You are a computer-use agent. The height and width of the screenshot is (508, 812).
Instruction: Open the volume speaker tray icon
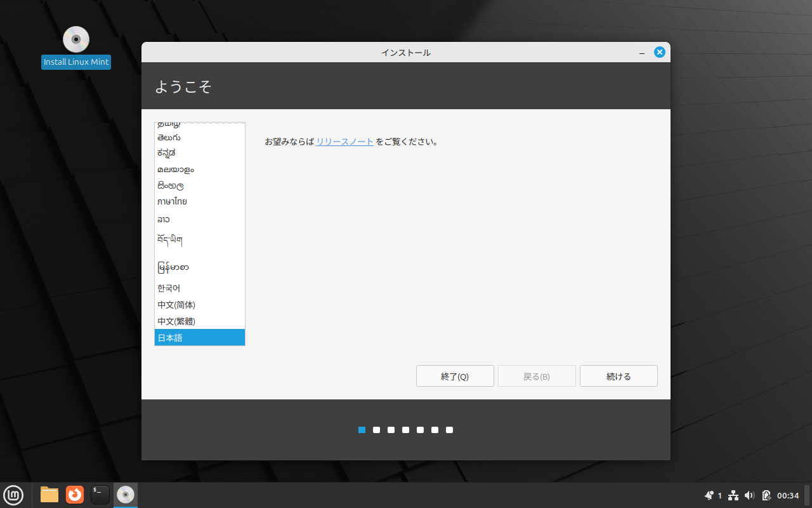point(749,495)
